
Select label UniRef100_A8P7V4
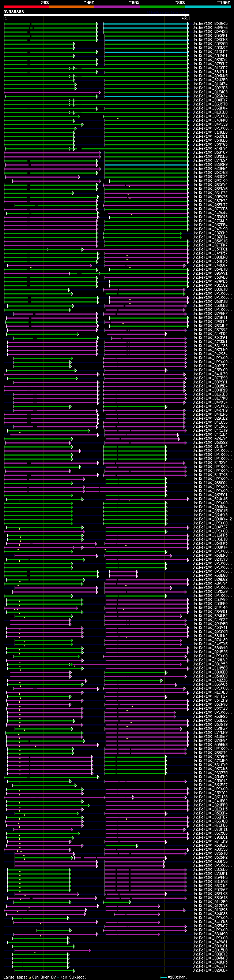point(210,584)
